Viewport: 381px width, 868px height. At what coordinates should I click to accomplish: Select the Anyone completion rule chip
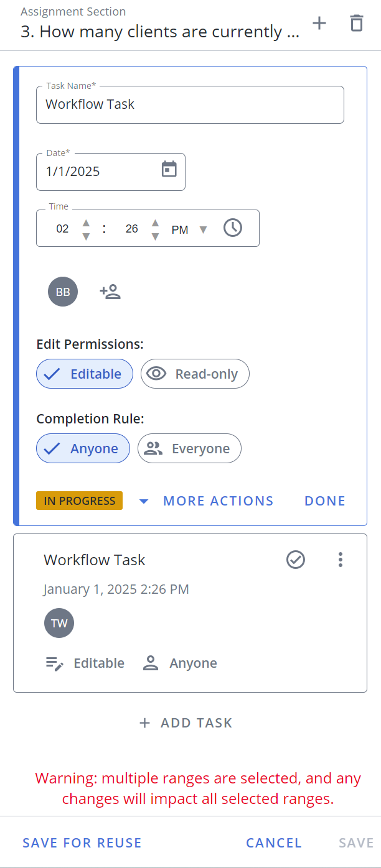83,448
